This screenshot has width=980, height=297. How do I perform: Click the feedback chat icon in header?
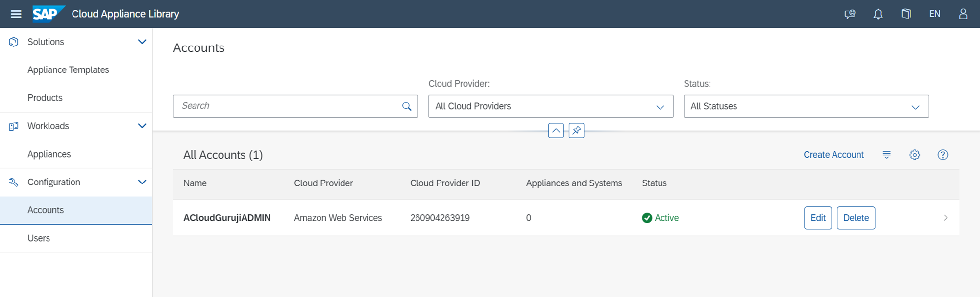coord(850,14)
